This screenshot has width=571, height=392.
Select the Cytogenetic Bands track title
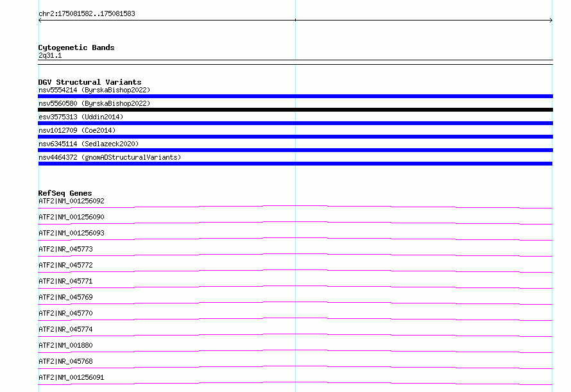76,47
